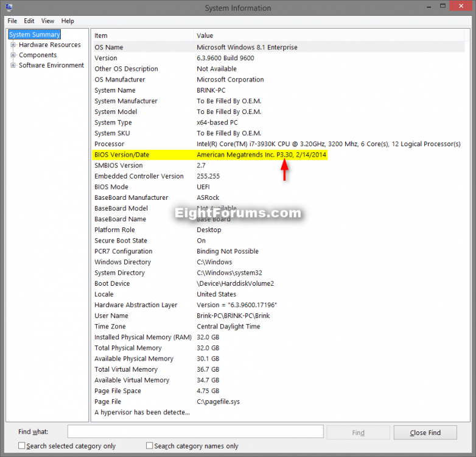
Task: Select Hardware Resources tree item
Action: (x=50, y=44)
